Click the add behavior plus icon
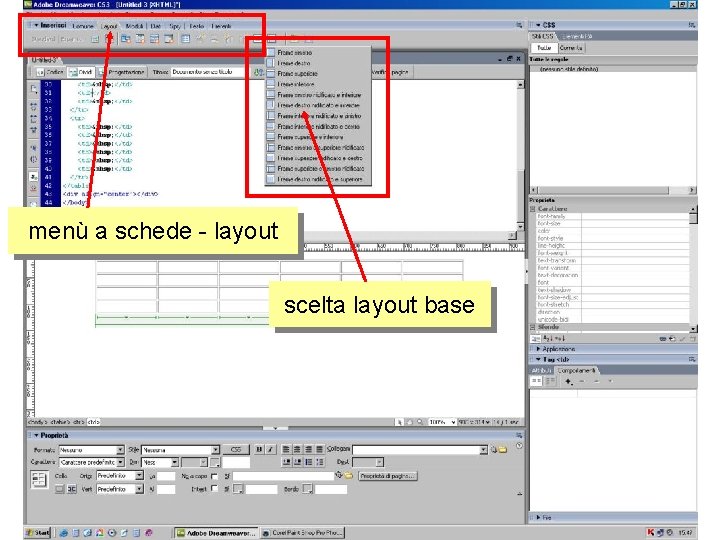 tap(568, 381)
